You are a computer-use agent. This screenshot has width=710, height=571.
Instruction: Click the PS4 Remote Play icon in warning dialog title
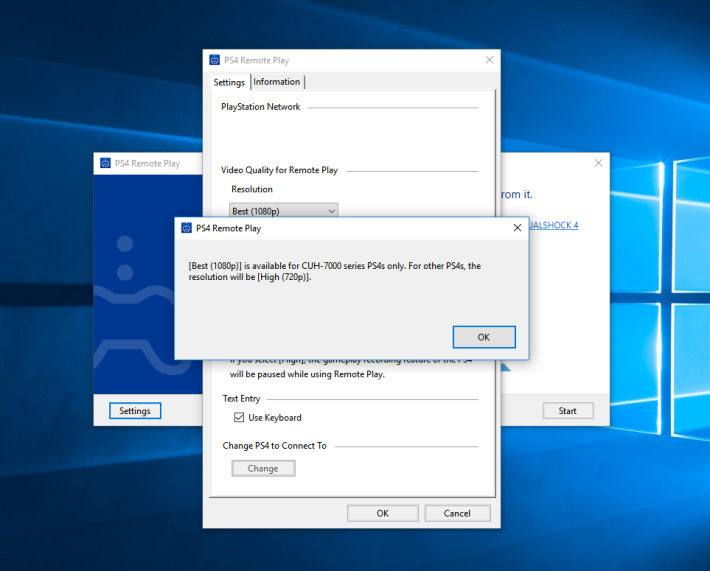click(x=186, y=228)
